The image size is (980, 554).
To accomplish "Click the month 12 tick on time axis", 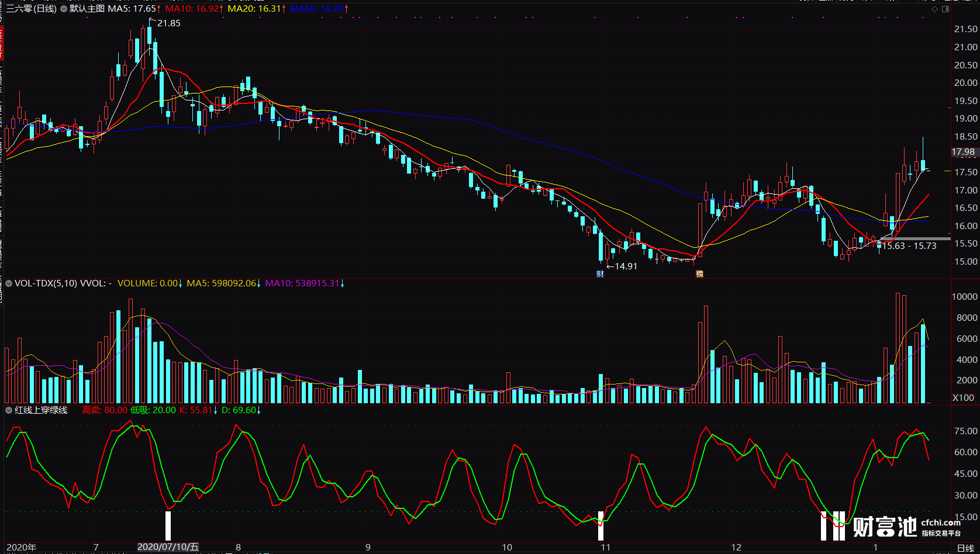I will click(x=736, y=548).
